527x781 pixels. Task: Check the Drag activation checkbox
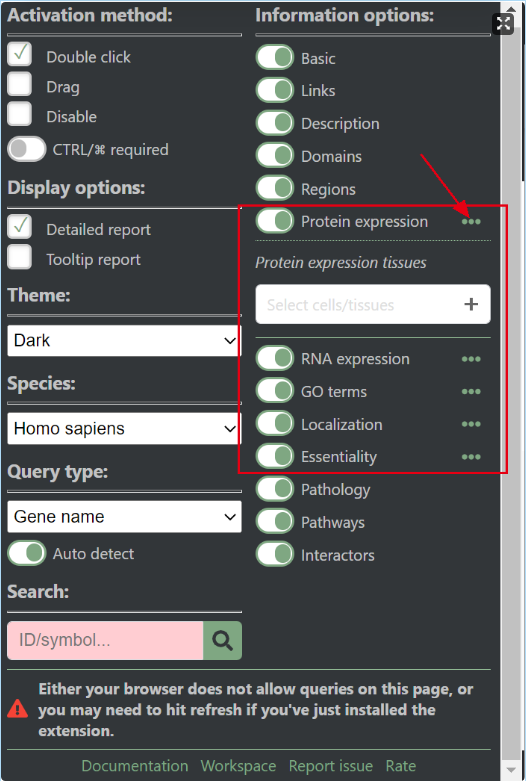coord(19,84)
